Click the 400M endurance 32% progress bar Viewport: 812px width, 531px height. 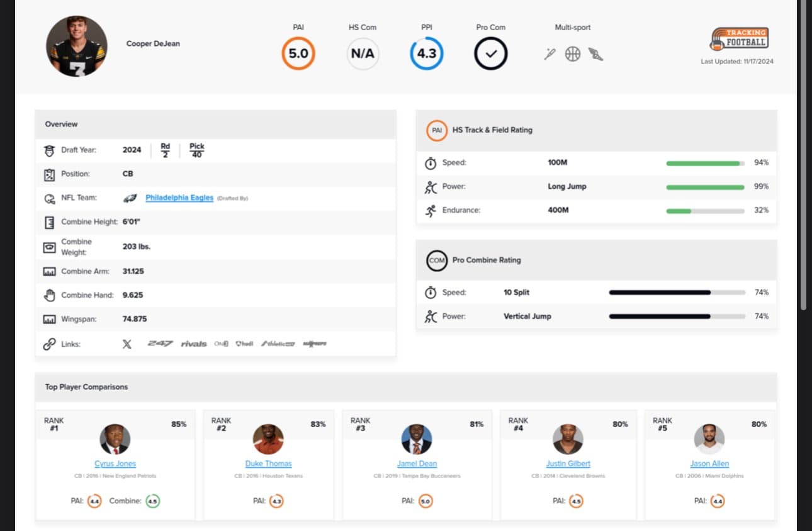[x=706, y=211]
